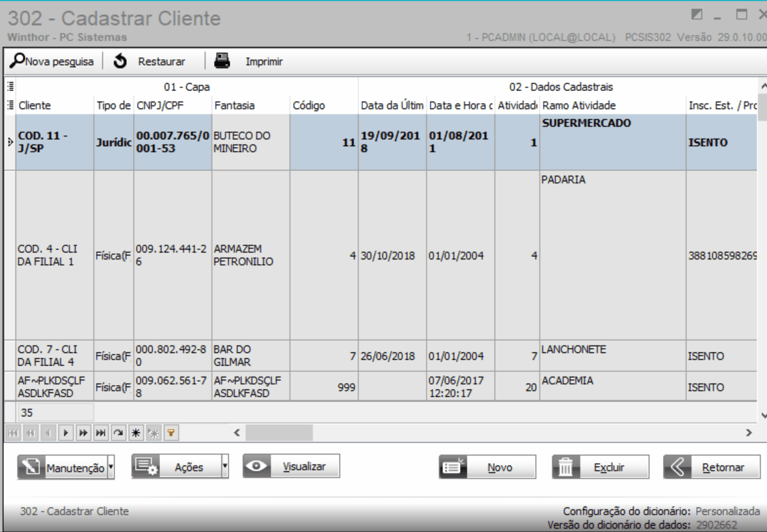This screenshot has height=532, width=767.
Task: Click the SUPERMERCADO activity cell
Action: point(612,142)
